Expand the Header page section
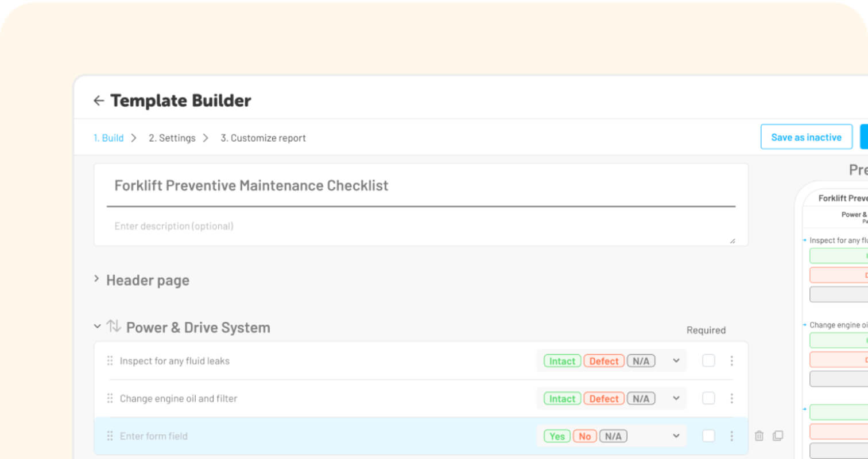This screenshot has height=459, width=868. [x=96, y=279]
